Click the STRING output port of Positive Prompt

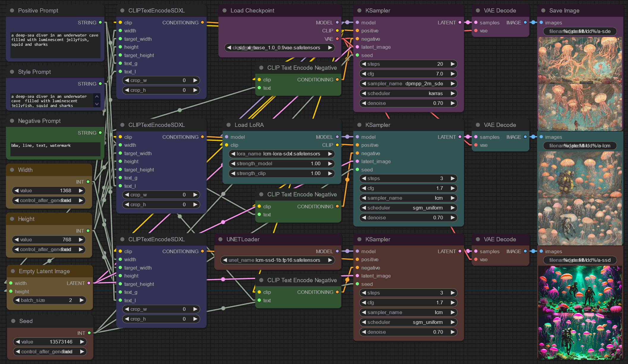coord(100,23)
